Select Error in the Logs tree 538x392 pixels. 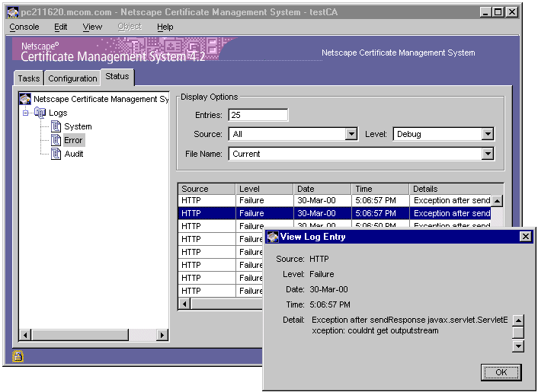click(x=73, y=140)
